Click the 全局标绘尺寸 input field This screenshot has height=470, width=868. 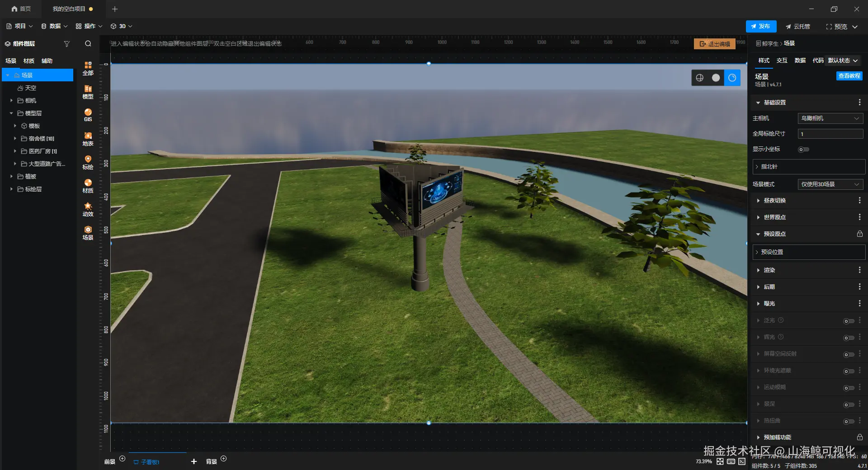[830, 134]
